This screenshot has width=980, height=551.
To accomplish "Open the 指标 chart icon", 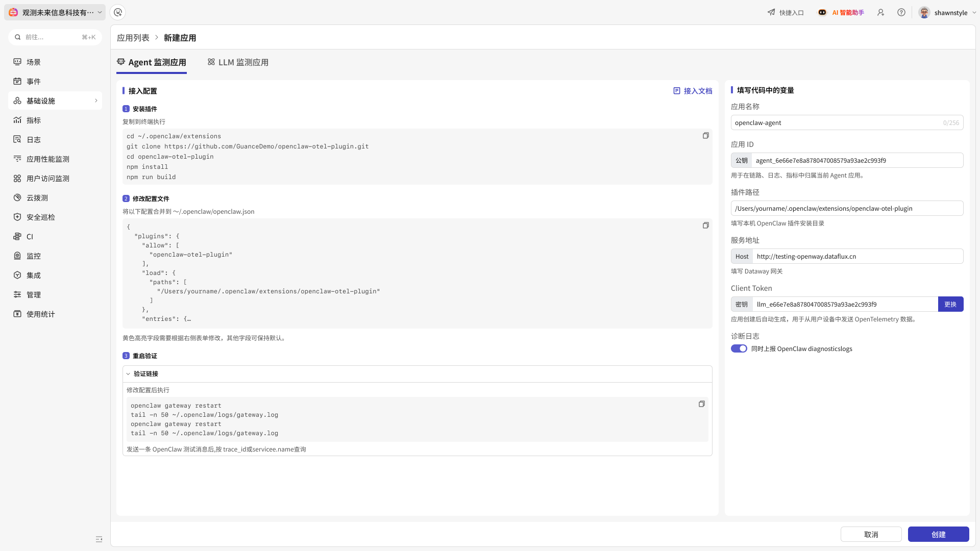I will tap(17, 120).
